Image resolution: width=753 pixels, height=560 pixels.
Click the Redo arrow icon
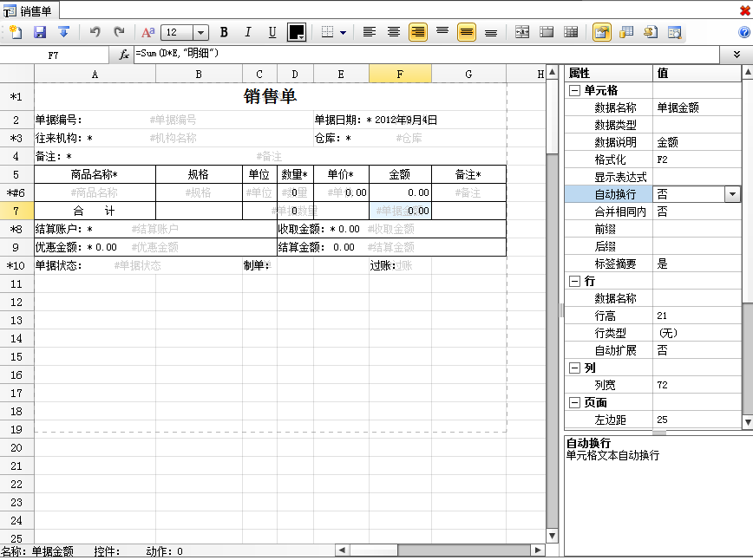point(119,32)
